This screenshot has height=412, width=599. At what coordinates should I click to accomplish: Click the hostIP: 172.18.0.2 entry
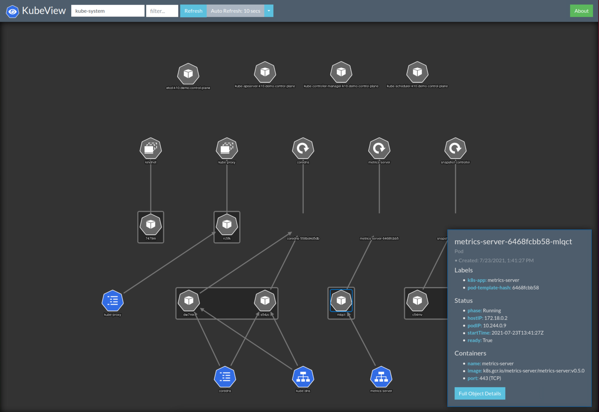[487, 318]
